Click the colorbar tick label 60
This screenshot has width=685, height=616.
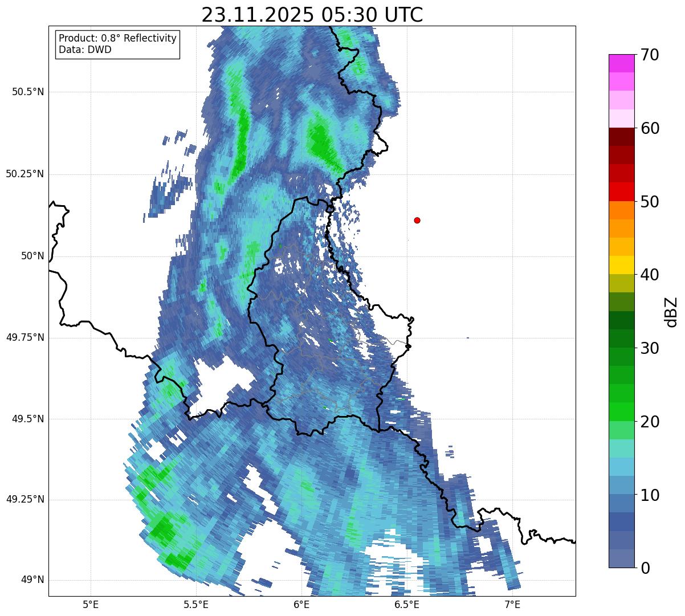(x=650, y=128)
